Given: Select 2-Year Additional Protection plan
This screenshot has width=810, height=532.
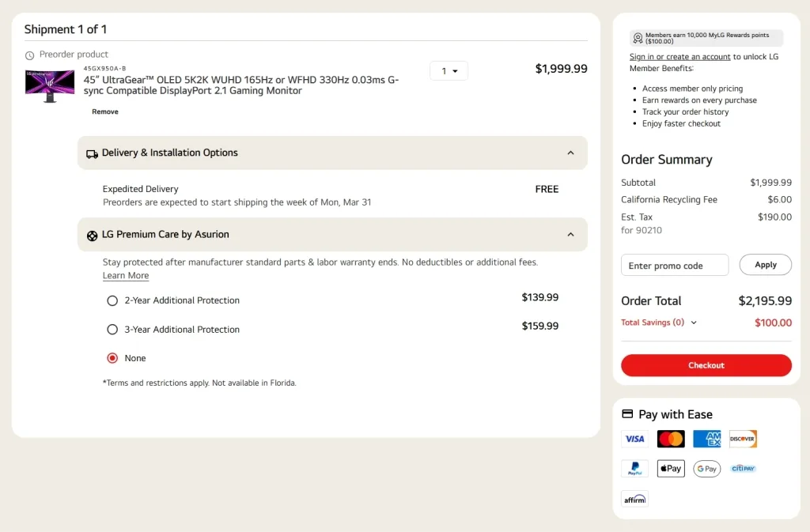Looking at the screenshot, I should 112,300.
